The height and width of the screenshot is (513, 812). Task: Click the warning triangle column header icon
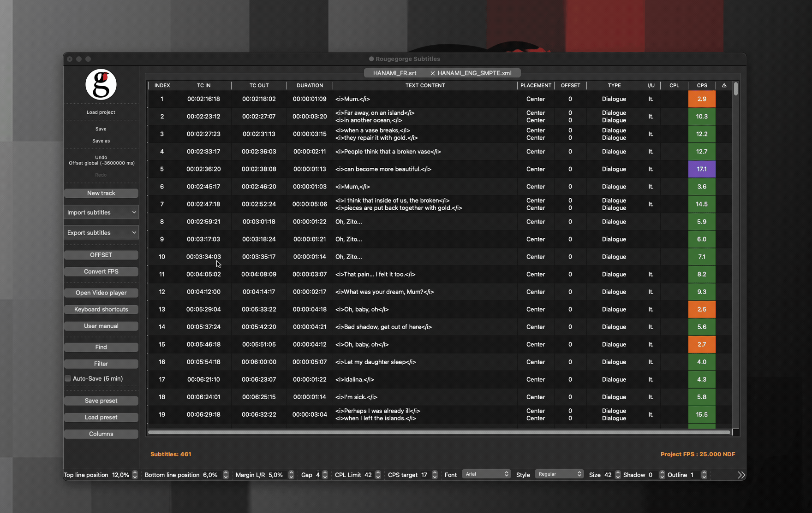[x=724, y=85]
